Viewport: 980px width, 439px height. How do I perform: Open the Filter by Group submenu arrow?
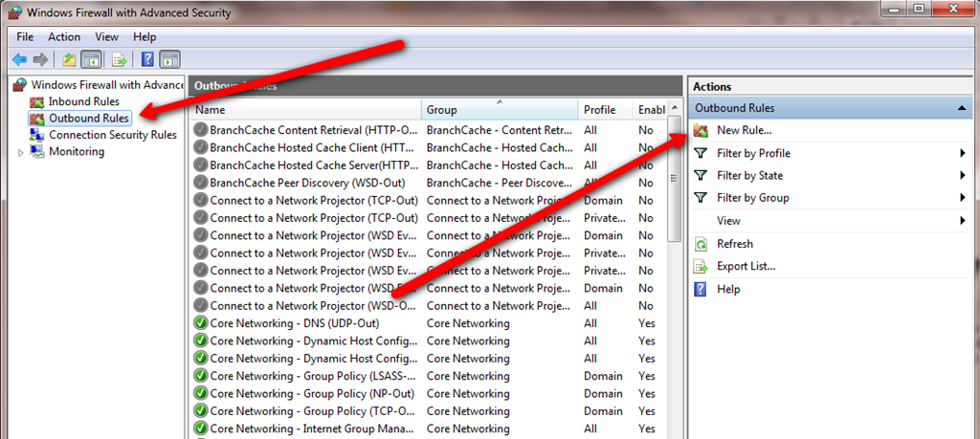(963, 198)
